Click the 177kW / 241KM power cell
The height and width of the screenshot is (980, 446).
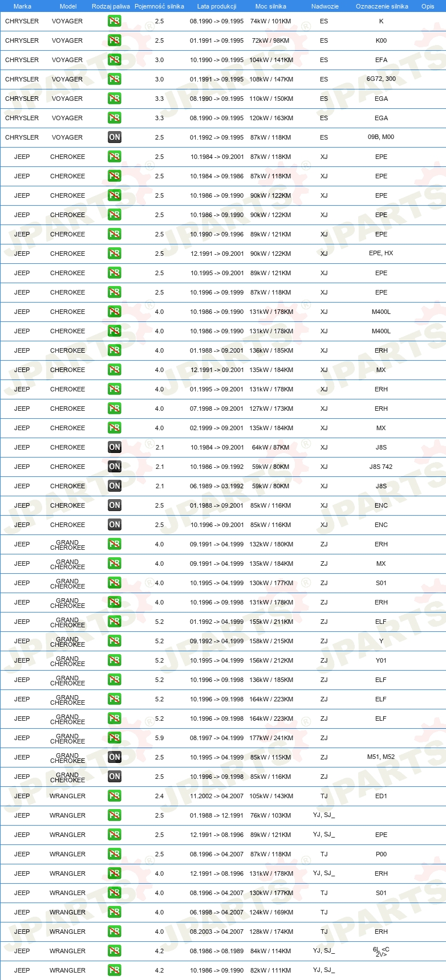coord(271,738)
